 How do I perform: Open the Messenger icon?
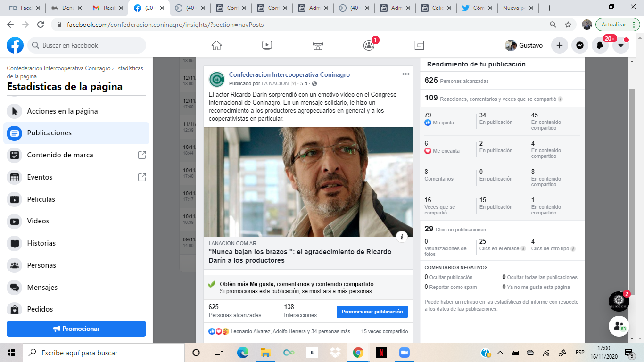click(580, 45)
